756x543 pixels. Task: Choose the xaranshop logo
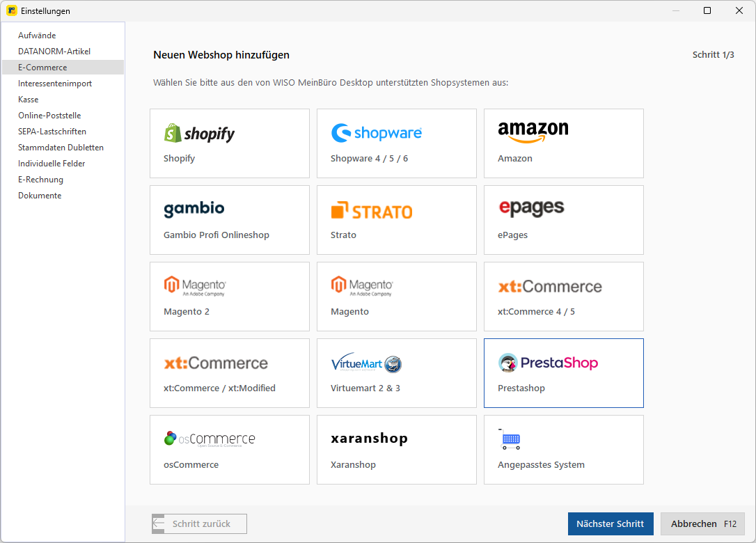coord(370,438)
